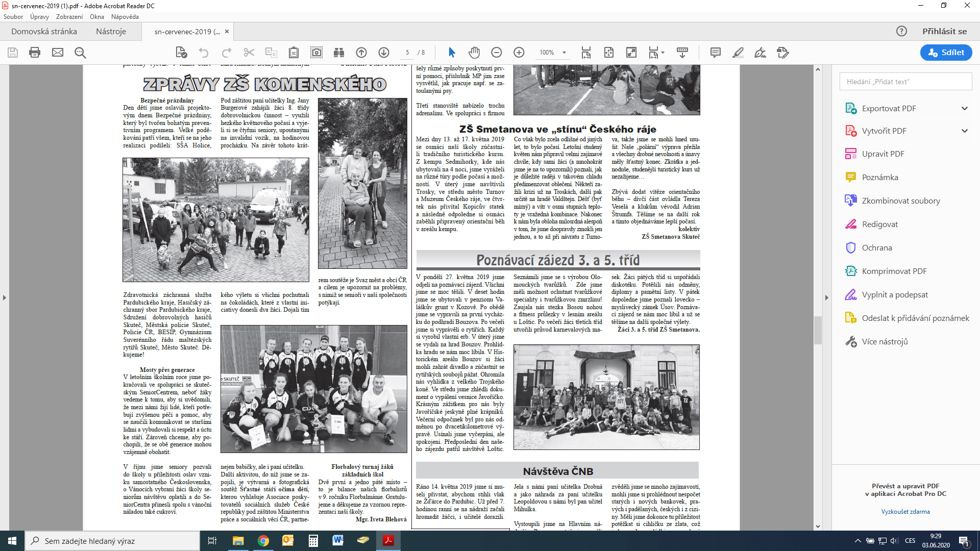Expand the left navigation pane arrow

[4, 297]
